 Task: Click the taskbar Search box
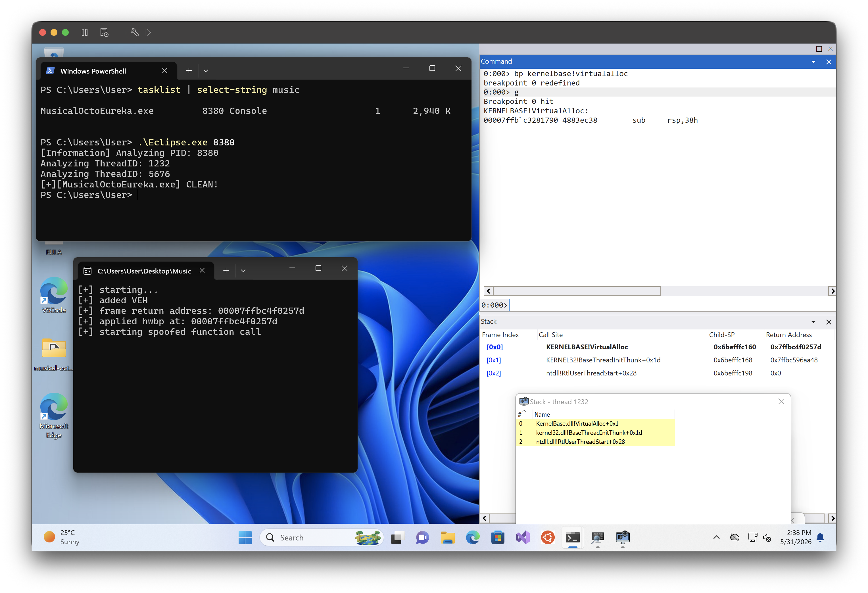[322, 538]
